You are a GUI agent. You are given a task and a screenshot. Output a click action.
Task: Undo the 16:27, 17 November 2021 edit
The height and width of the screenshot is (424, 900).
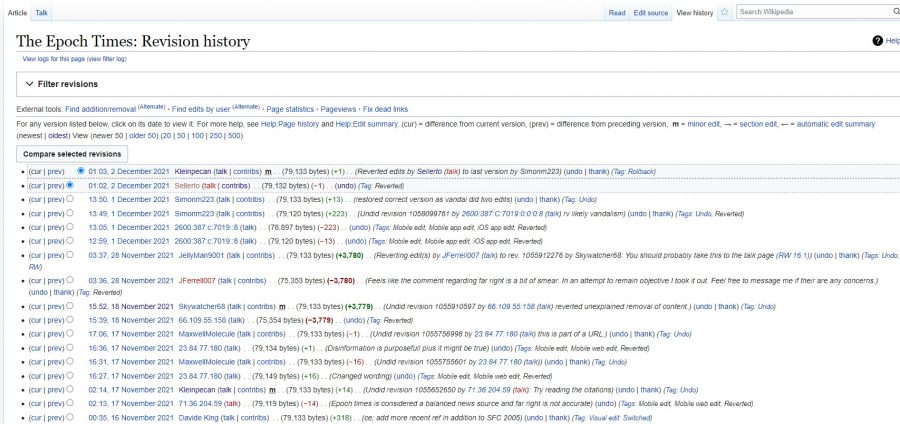405,376
